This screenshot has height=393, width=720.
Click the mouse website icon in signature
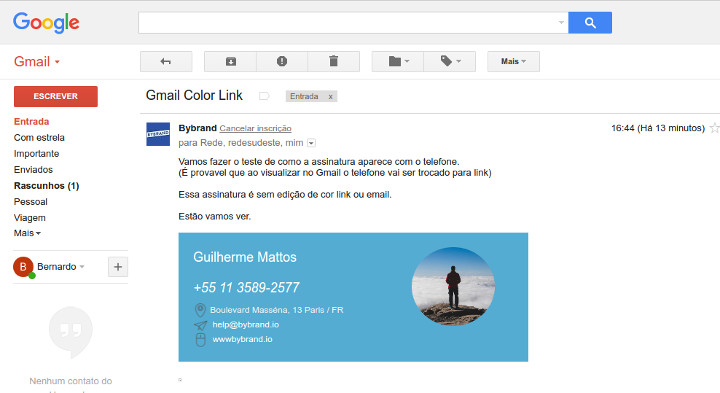point(201,340)
